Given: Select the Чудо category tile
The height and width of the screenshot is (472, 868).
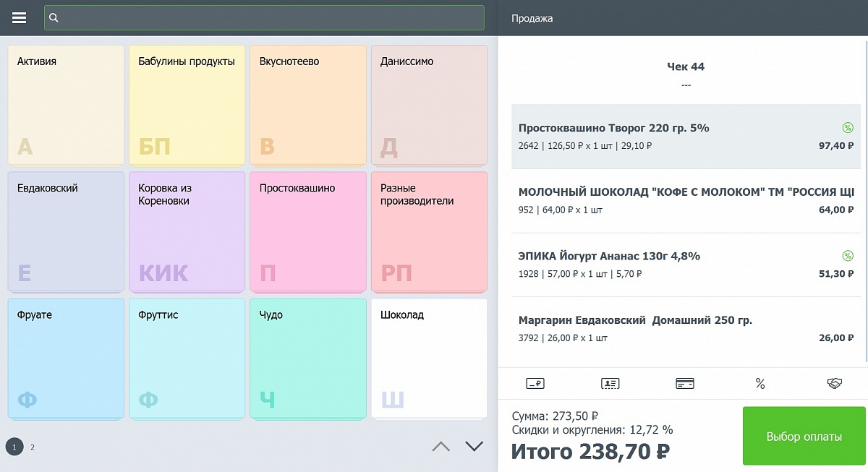Looking at the screenshot, I should (x=308, y=359).
